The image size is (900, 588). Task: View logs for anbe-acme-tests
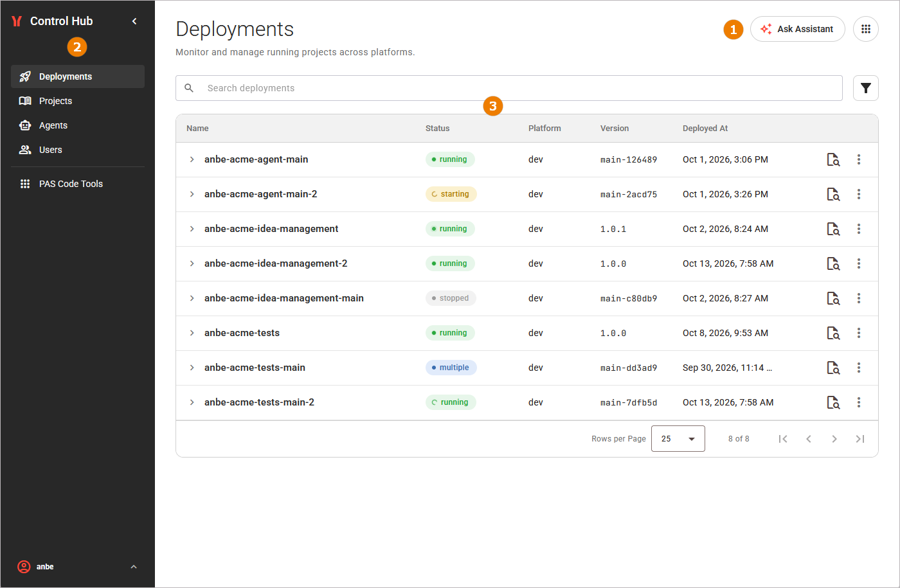833,333
